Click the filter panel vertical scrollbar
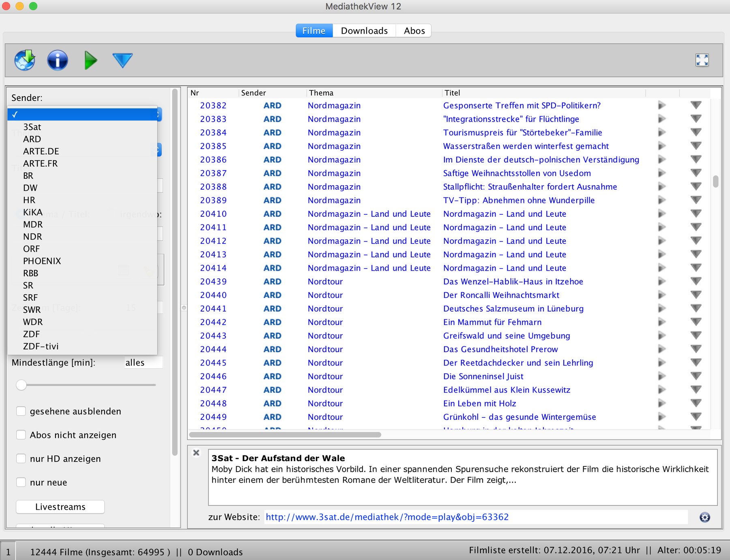The image size is (730, 560). (x=175, y=271)
